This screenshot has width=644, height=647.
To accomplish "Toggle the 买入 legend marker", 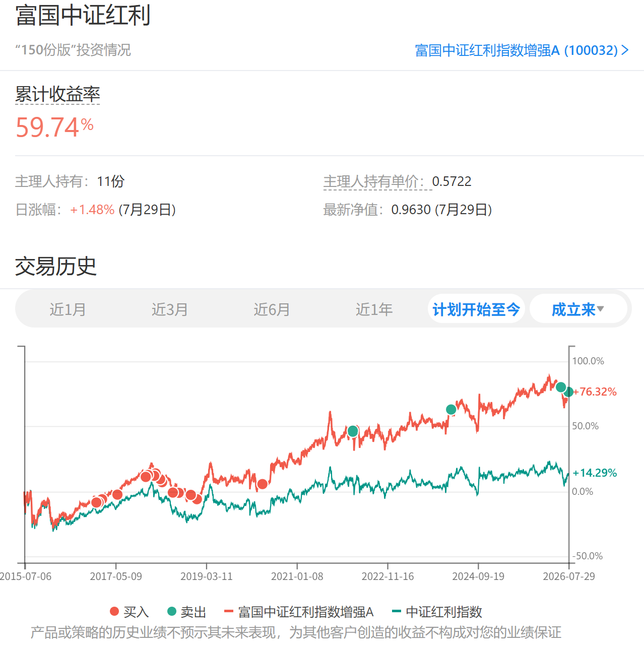I will pyautogui.click(x=129, y=612).
